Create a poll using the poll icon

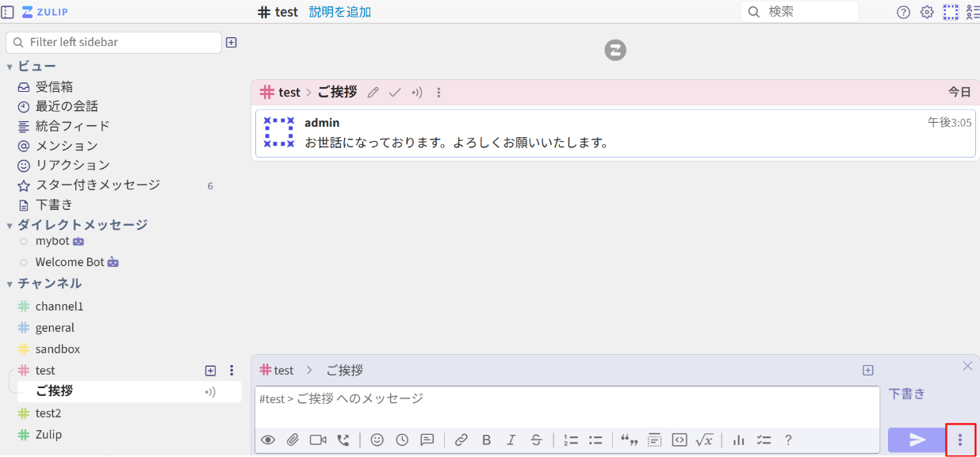[737, 440]
